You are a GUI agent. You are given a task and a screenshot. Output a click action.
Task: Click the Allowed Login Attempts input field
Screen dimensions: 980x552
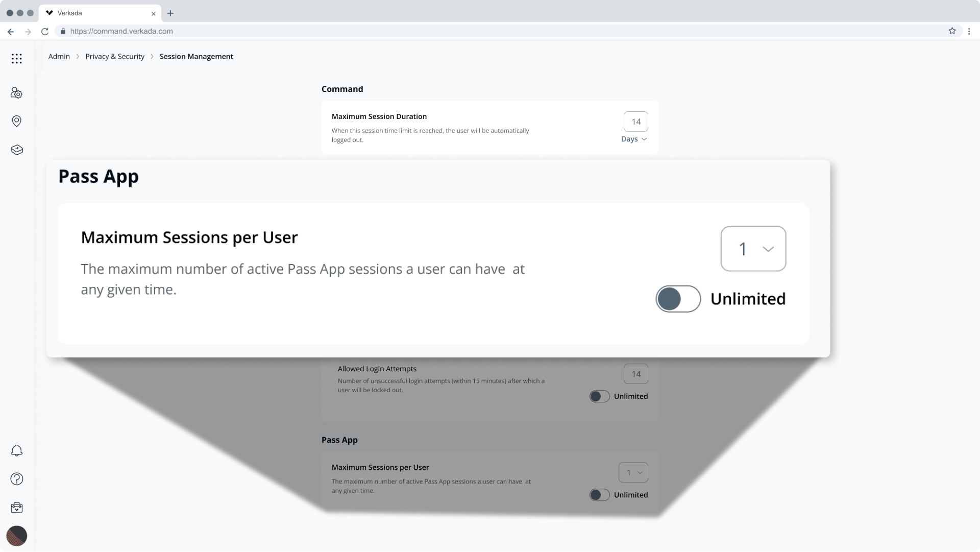(635, 373)
